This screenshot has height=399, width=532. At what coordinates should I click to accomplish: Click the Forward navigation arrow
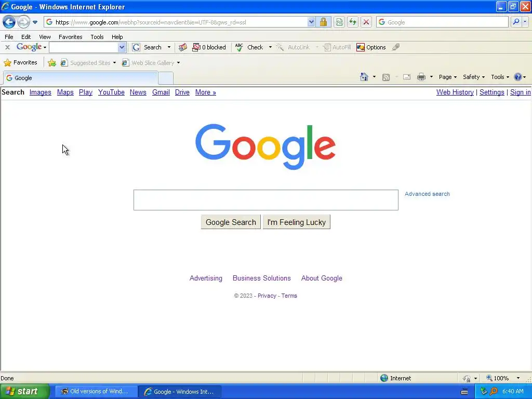(x=23, y=22)
